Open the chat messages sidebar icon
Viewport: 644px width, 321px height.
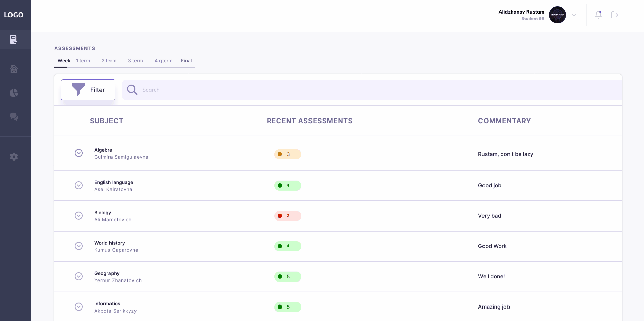tap(14, 117)
